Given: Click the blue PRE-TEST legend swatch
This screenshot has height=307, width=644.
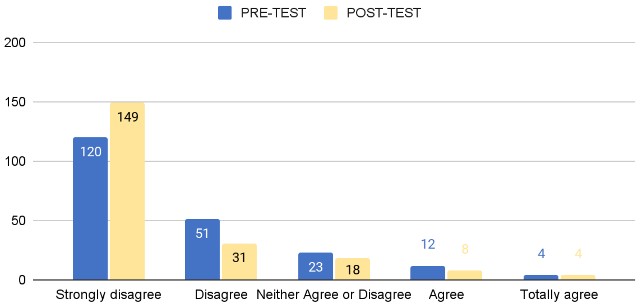Looking at the screenshot, I should pyautogui.click(x=225, y=13).
